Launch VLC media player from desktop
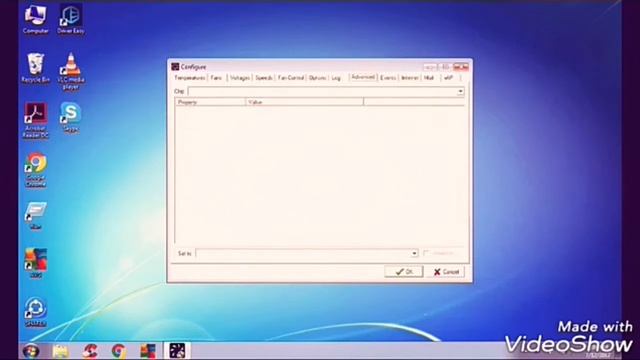 coord(71,71)
